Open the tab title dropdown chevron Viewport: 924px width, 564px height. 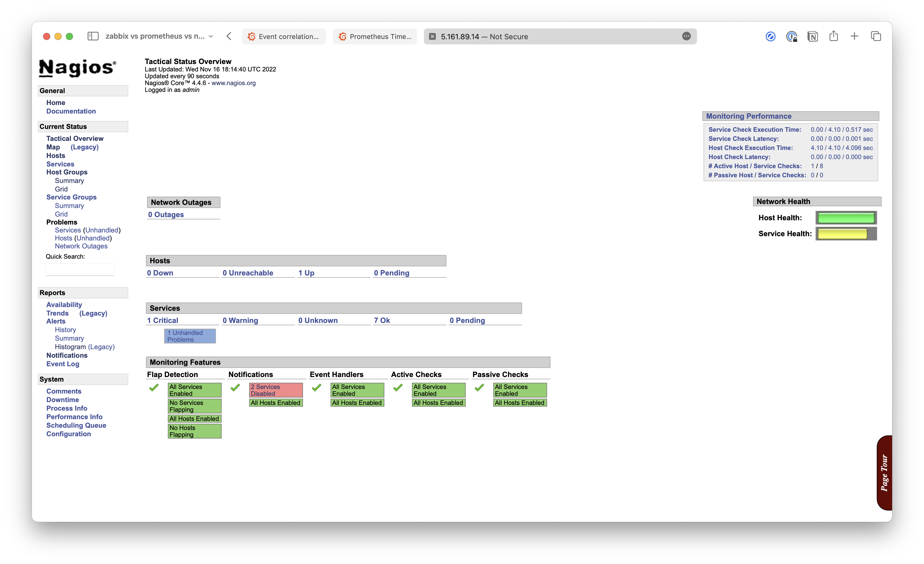point(211,36)
